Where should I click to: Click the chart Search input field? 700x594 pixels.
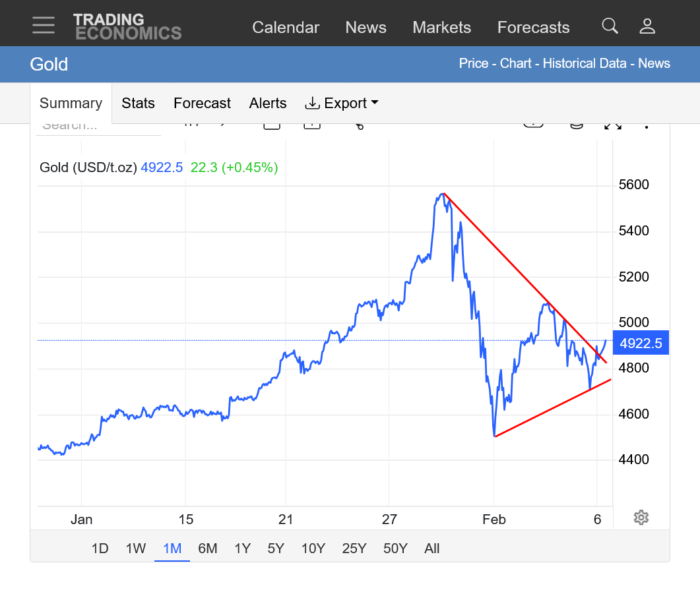click(x=98, y=127)
